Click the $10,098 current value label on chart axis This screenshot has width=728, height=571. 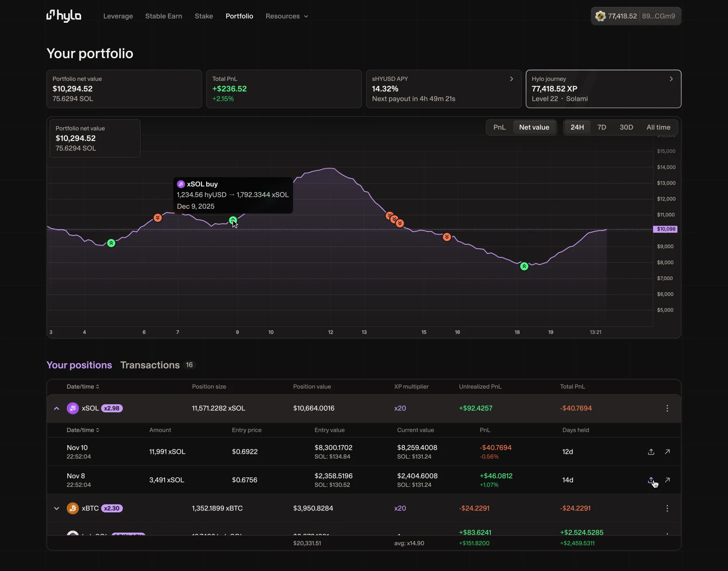pos(666,229)
